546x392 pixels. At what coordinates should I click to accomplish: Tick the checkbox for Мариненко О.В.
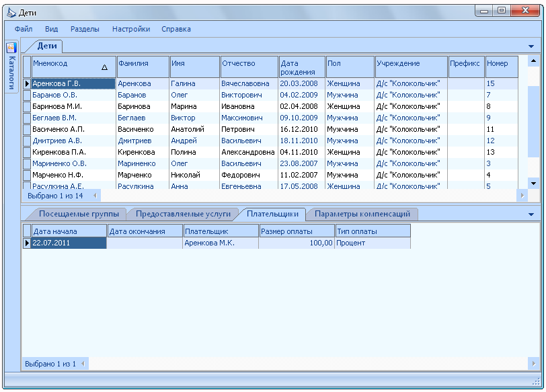[x=27, y=163]
